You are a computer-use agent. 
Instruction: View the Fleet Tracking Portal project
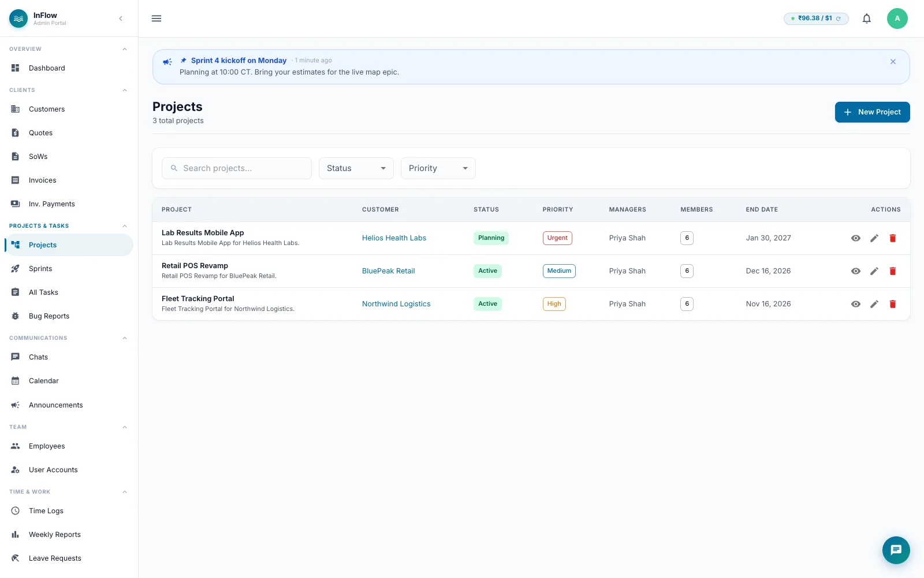click(x=856, y=304)
